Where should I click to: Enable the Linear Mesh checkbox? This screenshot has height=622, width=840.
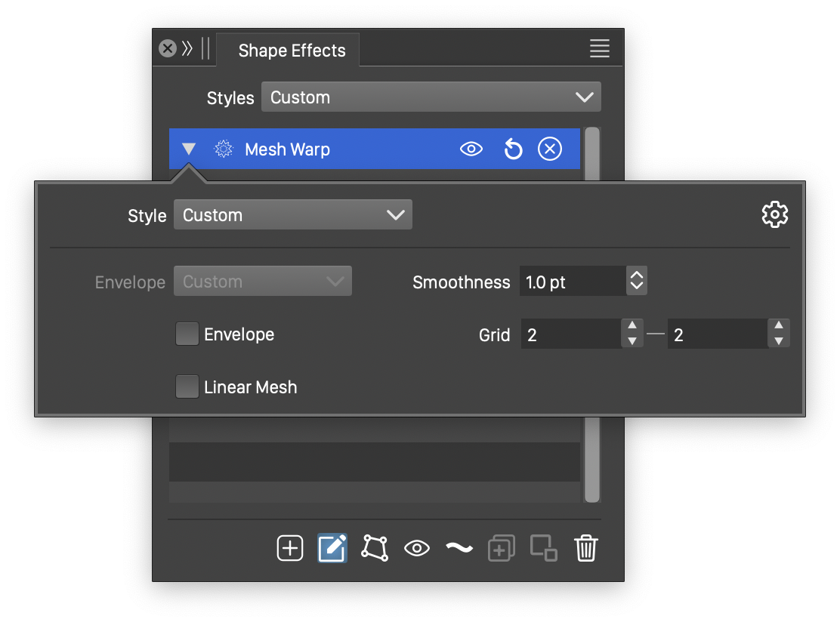click(187, 387)
